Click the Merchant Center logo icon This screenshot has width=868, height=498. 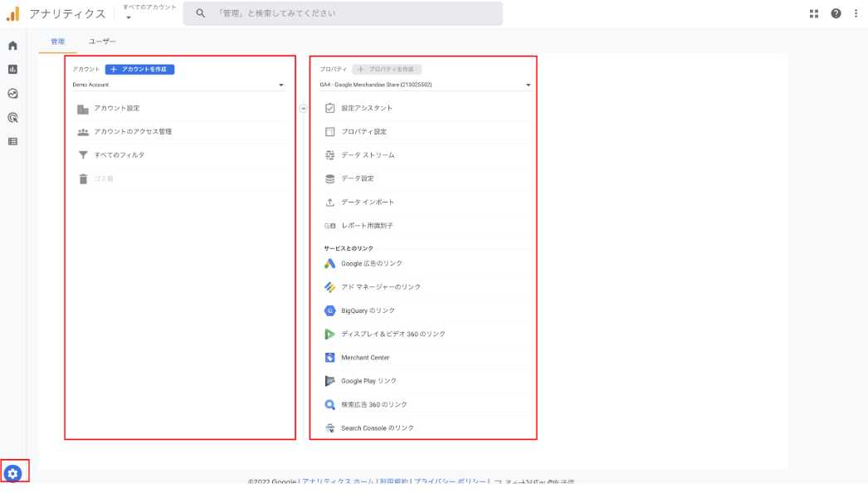(x=330, y=358)
